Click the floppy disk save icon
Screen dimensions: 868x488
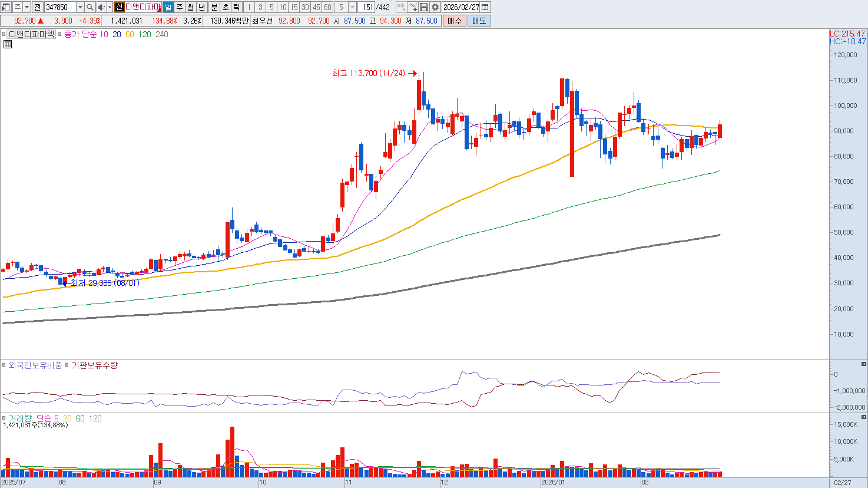click(x=424, y=7)
